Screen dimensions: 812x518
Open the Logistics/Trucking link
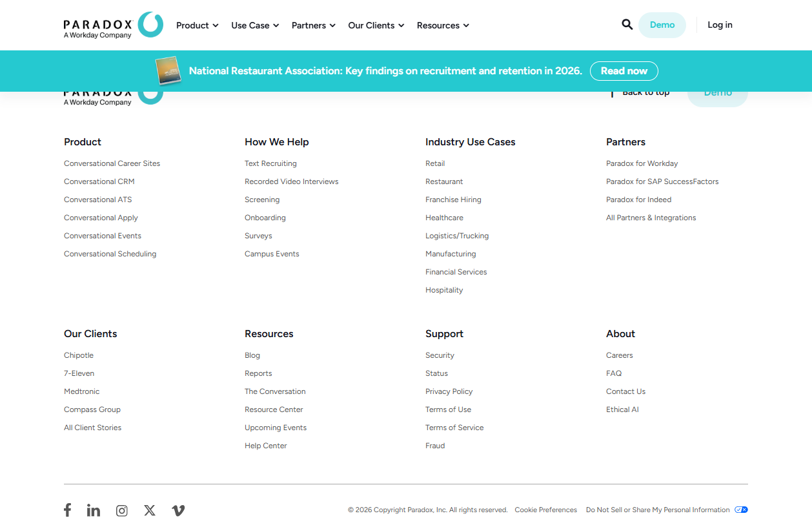pyautogui.click(x=457, y=236)
